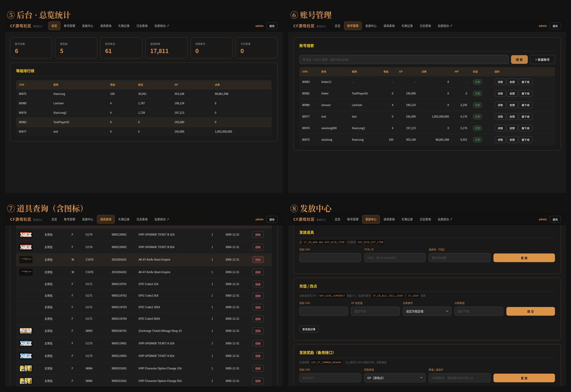
Task: Click the 目标 USN field in 发放奖励 section
Action: tap(330, 378)
